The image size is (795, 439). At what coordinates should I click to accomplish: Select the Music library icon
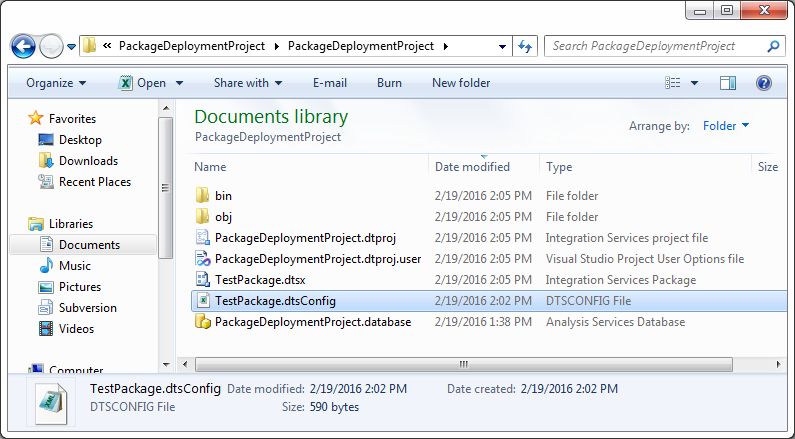click(46, 266)
